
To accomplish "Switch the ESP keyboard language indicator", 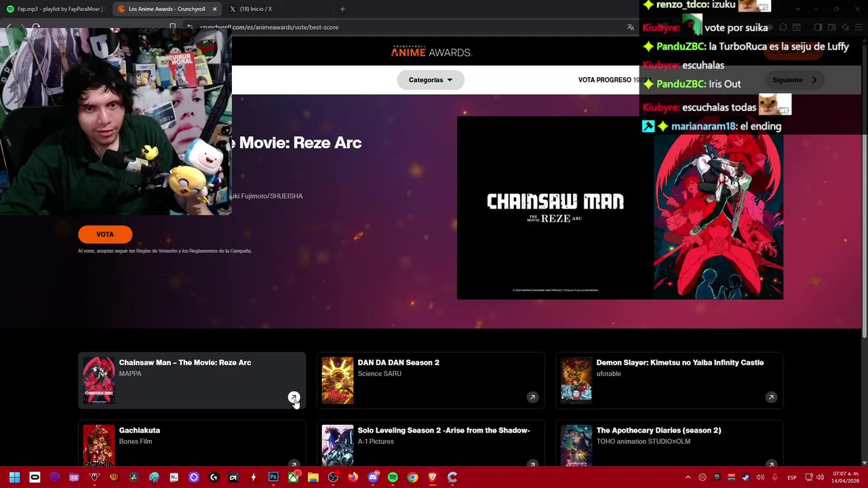I will pos(792,478).
